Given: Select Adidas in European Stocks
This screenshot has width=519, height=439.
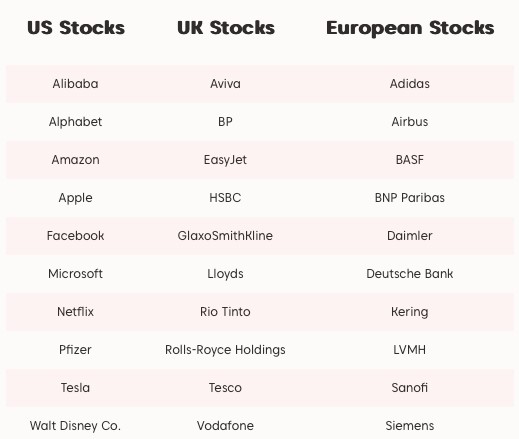Looking at the screenshot, I should tap(410, 84).
